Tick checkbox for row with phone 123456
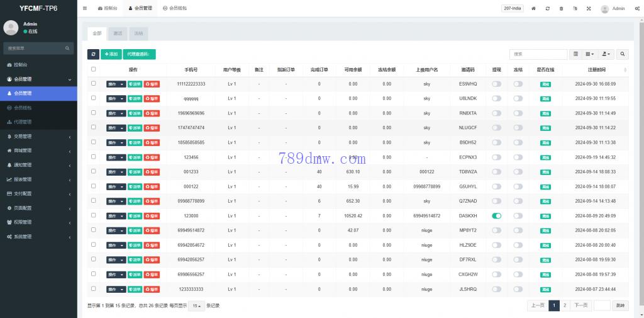The image size is (644, 318). 94,157
